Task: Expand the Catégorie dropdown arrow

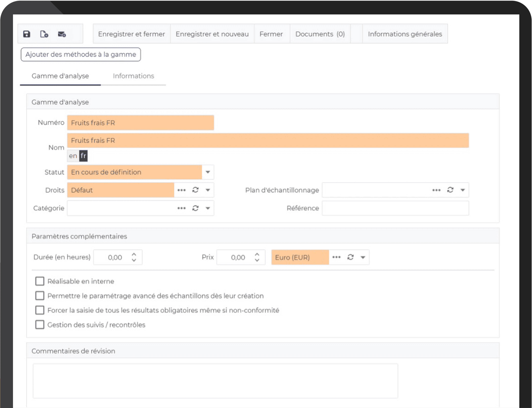Action: coord(208,208)
